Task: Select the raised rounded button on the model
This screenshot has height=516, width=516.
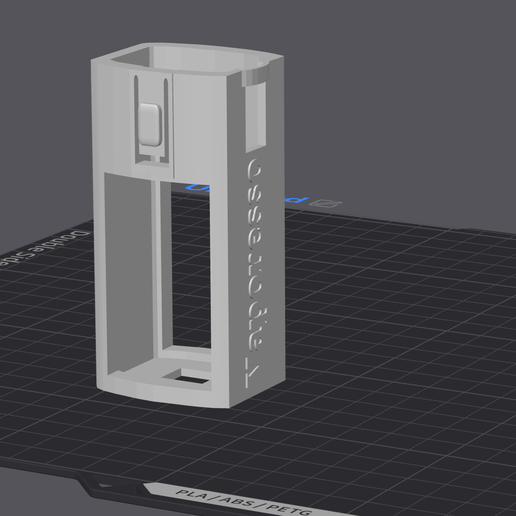Action: coord(150,124)
